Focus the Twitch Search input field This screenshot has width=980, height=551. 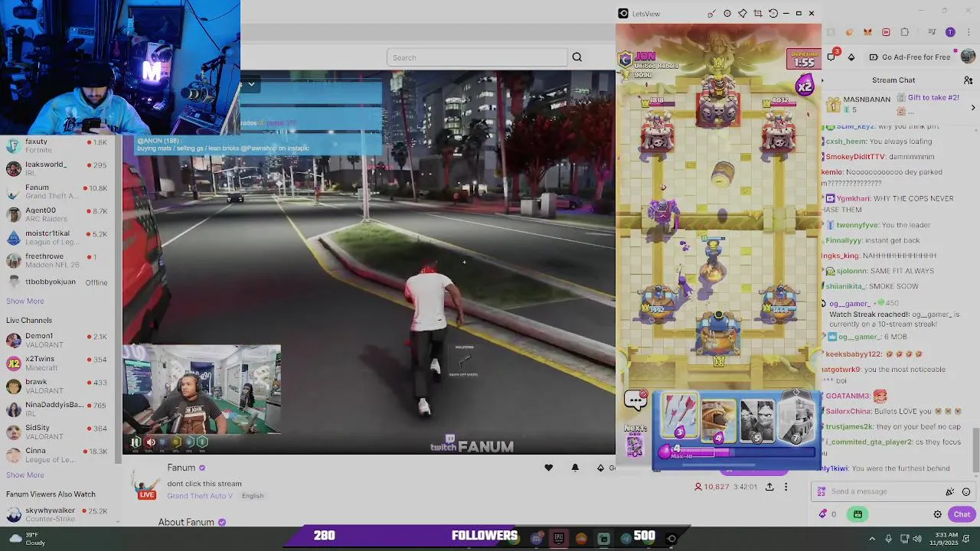click(x=478, y=57)
